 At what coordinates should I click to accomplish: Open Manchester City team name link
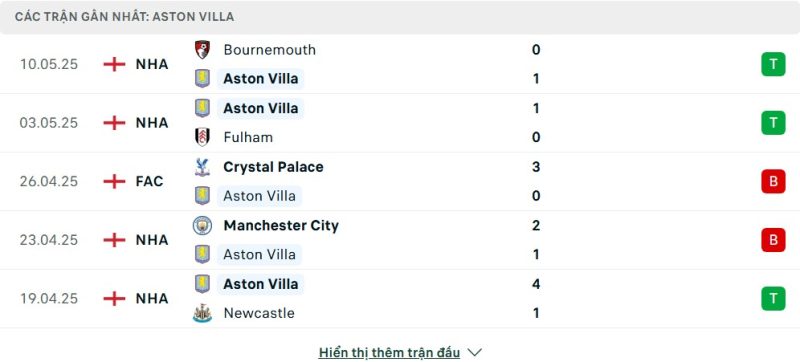[x=281, y=225]
